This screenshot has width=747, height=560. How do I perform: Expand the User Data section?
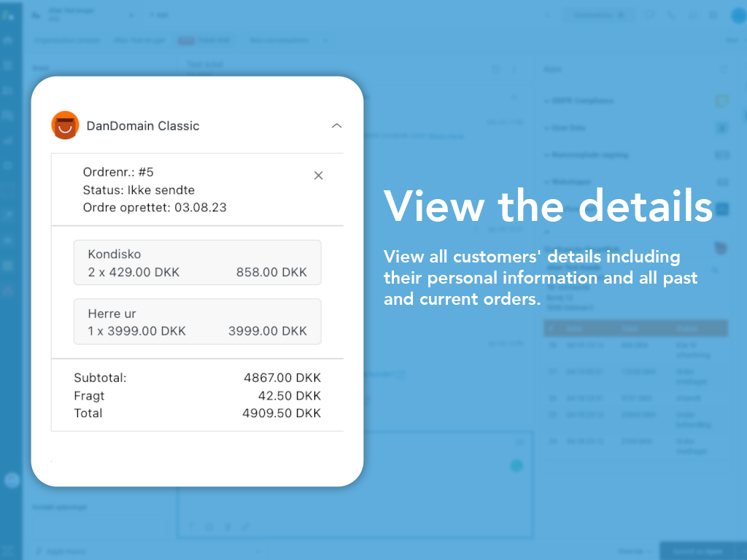coord(548,128)
